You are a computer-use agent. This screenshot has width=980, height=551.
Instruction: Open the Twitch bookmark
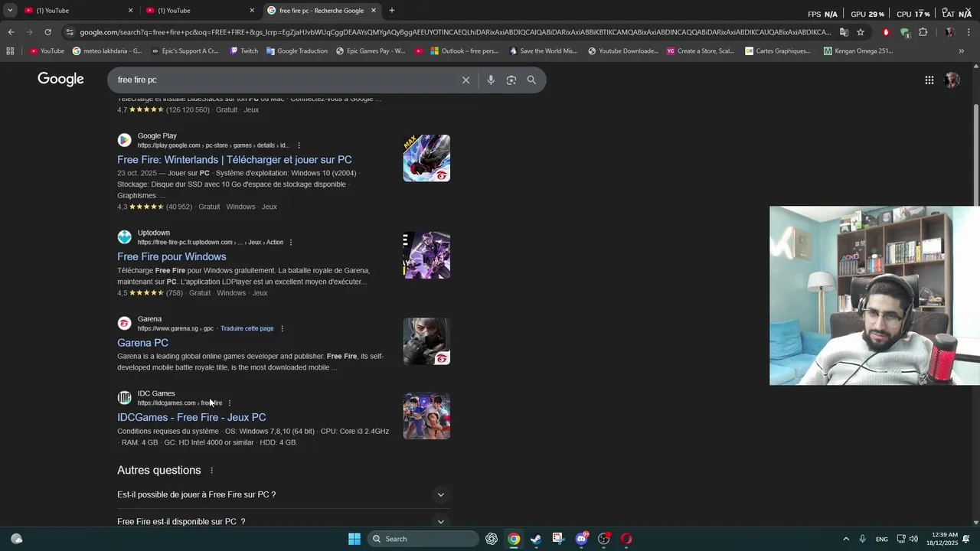click(x=244, y=51)
